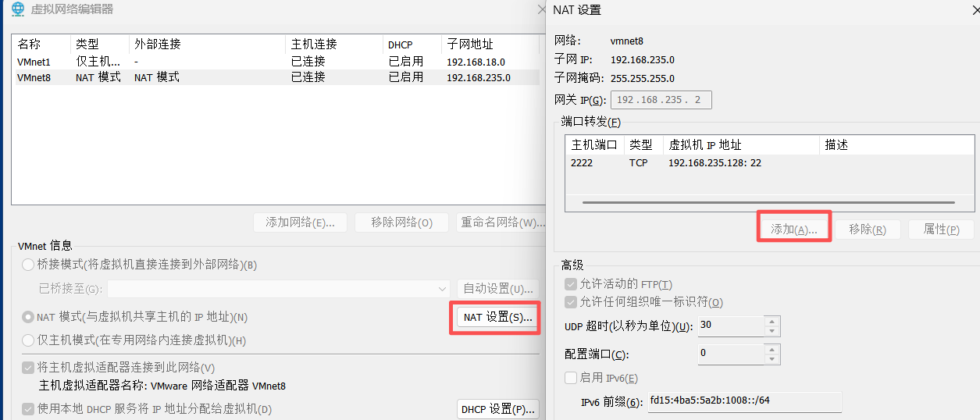
Task: Click port forwarding horizontal scrollbar
Action: (x=769, y=203)
